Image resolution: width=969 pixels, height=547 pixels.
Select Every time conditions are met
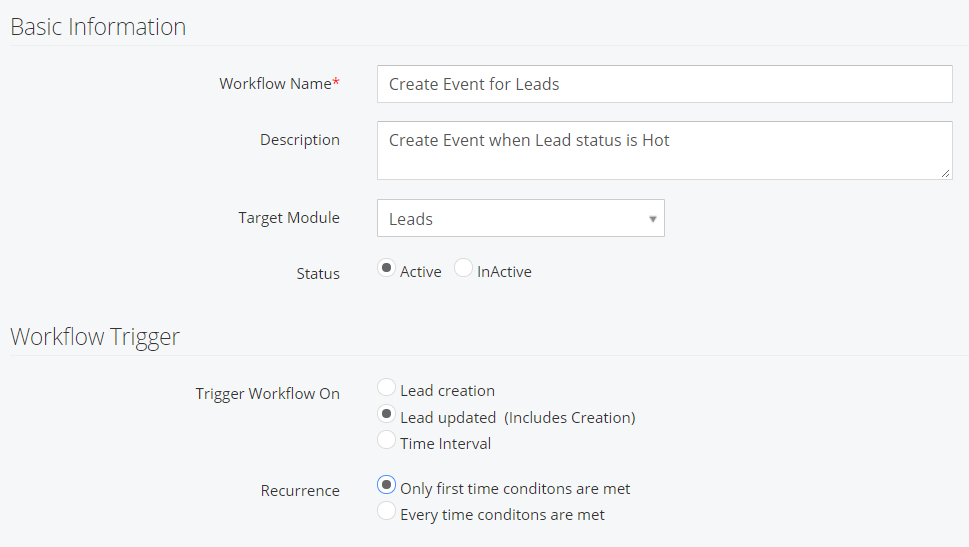[x=386, y=511]
